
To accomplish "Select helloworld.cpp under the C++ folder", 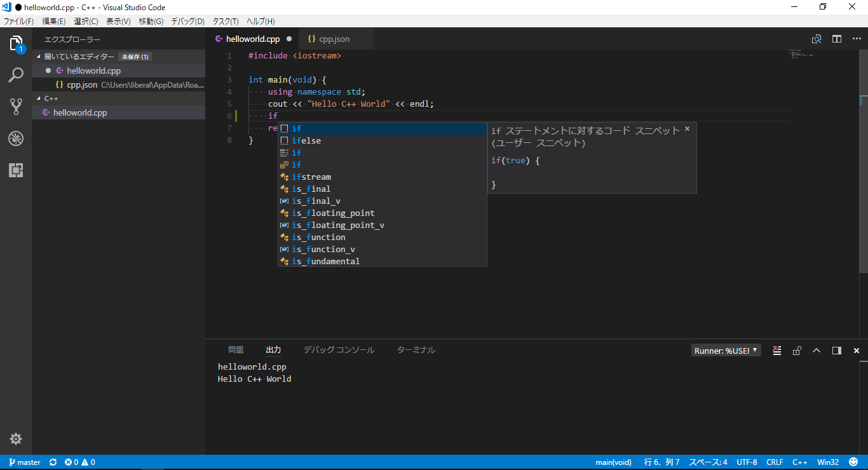I will point(118,112).
